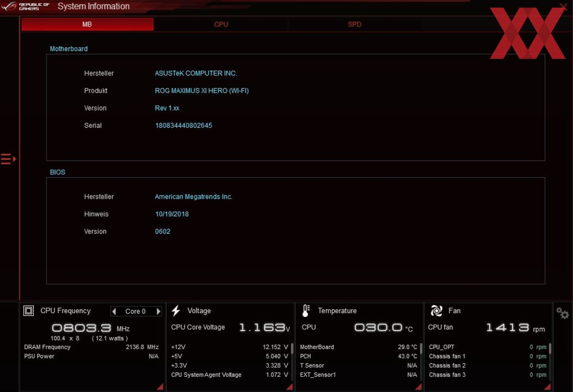
Task: Click the MotherBoard temperature 29.0 °C
Action: click(407, 347)
